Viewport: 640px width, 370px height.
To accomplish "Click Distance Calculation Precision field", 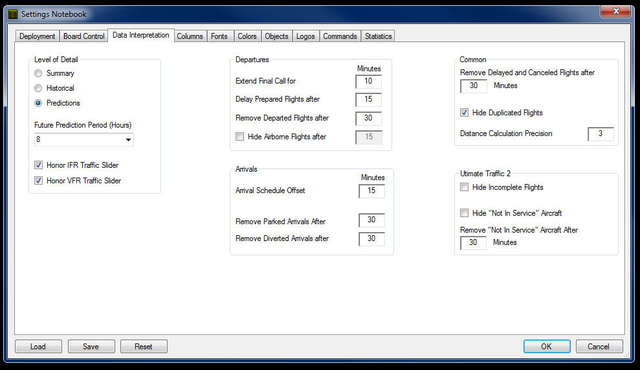I will (x=600, y=133).
